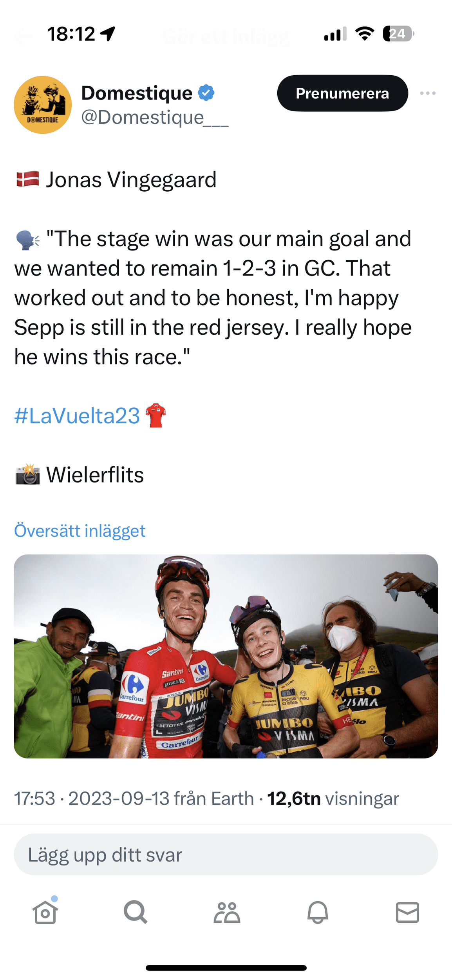452x980 pixels.
Task: Tap the 18:12 status bar clock
Action: pyautogui.click(x=71, y=34)
